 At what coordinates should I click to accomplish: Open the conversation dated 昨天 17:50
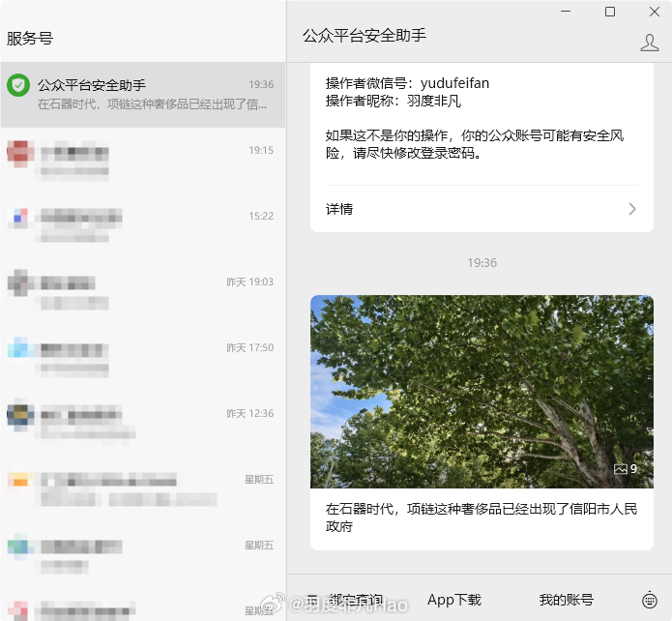143,358
